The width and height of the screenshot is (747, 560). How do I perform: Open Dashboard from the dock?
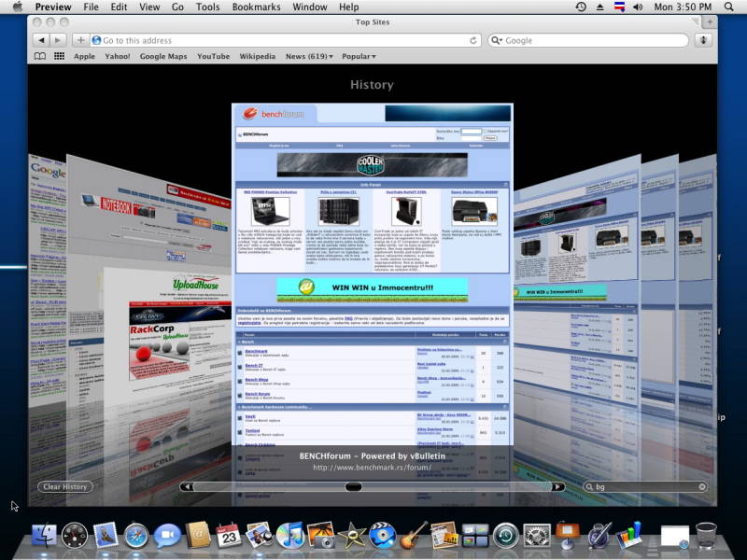(x=75, y=535)
